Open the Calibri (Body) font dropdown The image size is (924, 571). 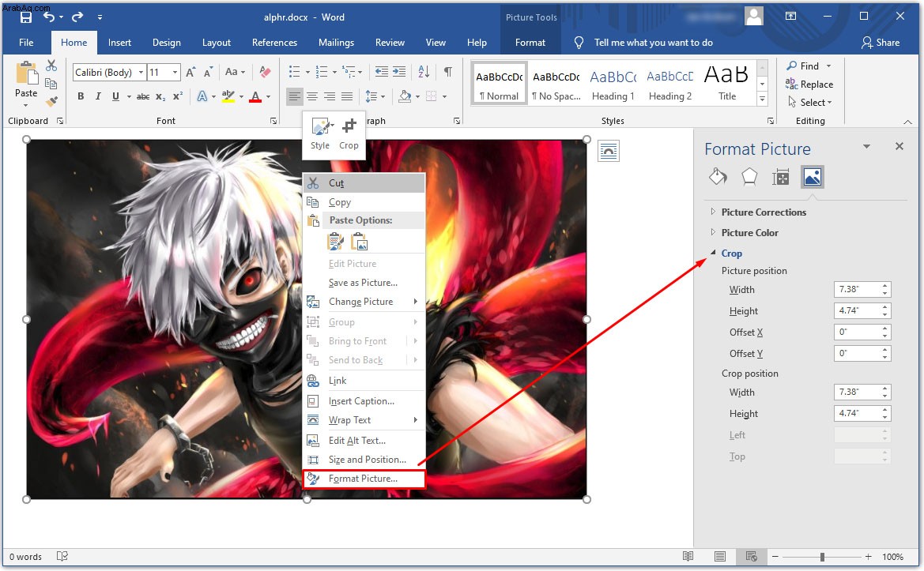click(x=141, y=73)
